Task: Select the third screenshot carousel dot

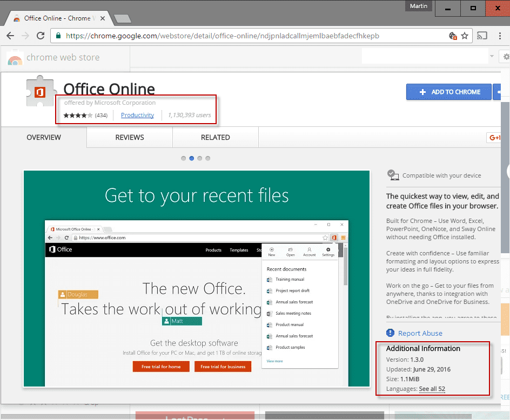Action: (x=200, y=158)
